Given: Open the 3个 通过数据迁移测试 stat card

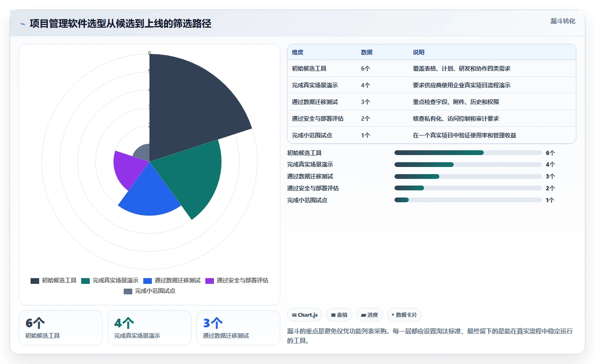Looking at the screenshot, I should point(238,328).
